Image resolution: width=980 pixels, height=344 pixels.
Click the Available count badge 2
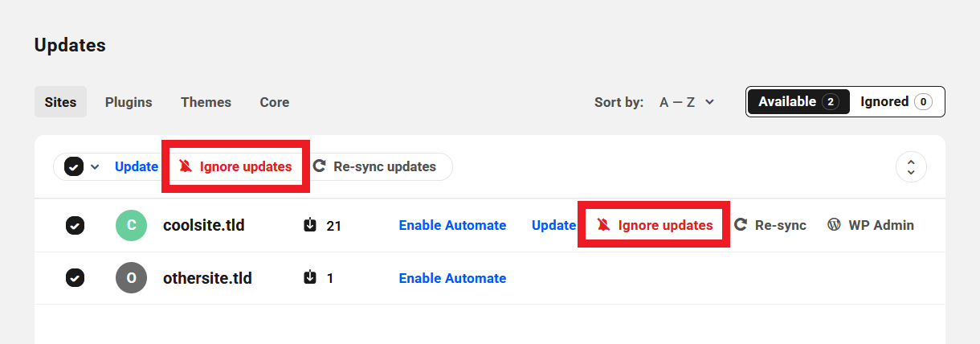(831, 102)
